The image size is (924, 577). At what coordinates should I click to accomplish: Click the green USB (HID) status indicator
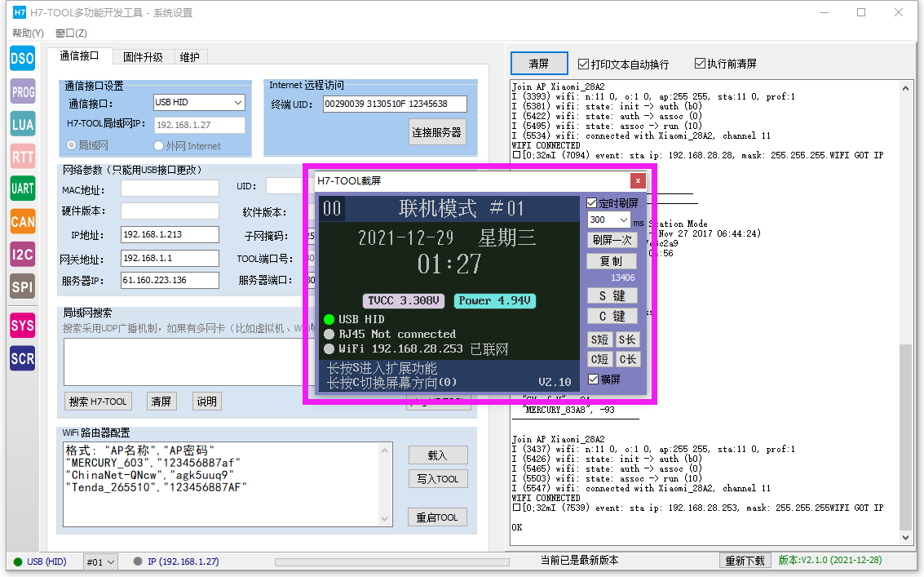18,561
